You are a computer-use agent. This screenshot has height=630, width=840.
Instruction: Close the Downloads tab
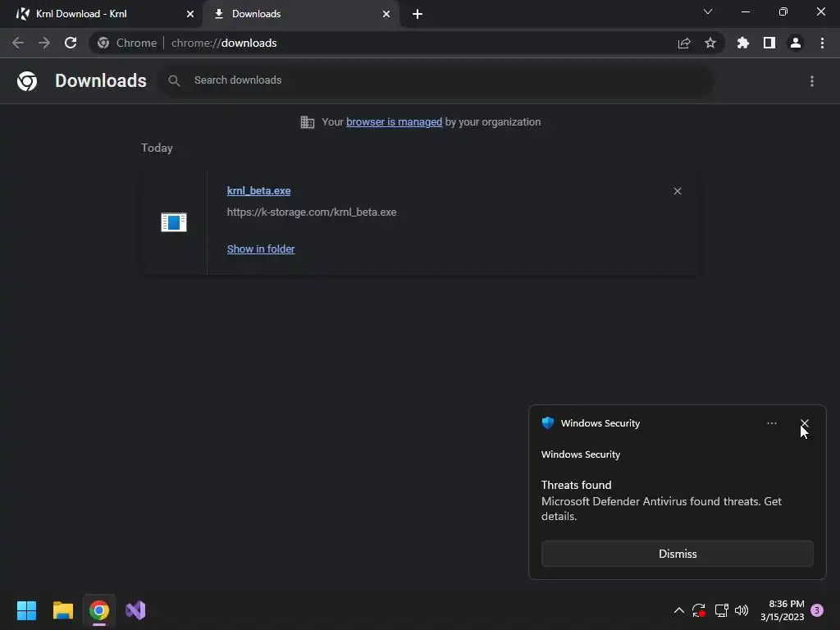click(x=386, y=14)
